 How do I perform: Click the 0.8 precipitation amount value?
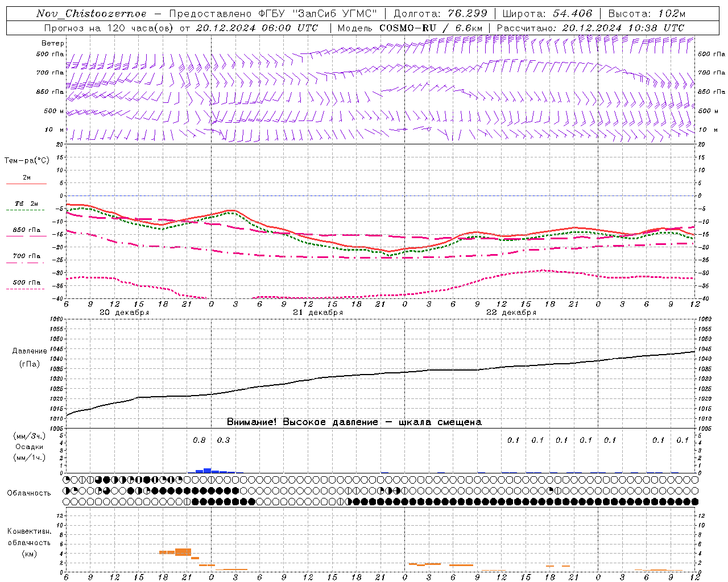point(199,440)
